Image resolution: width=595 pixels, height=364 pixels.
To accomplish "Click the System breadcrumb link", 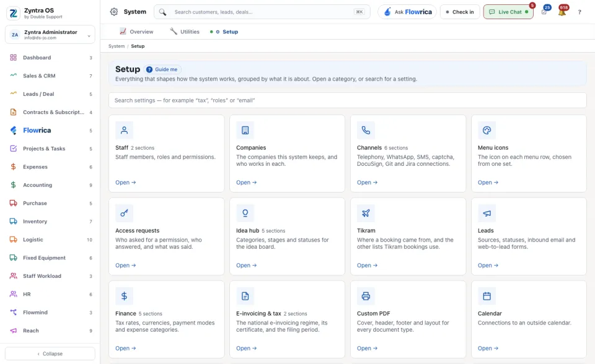I will click(117, 46).
